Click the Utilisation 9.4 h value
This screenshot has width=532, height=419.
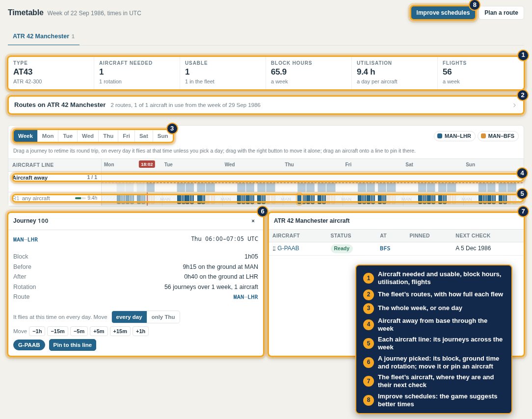[x=366, y=72]
